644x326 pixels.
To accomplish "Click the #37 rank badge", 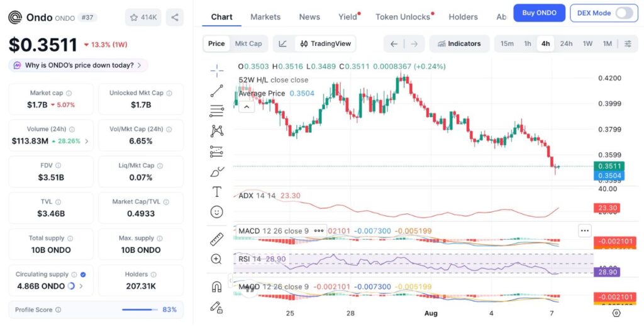I will coord(87,18).
